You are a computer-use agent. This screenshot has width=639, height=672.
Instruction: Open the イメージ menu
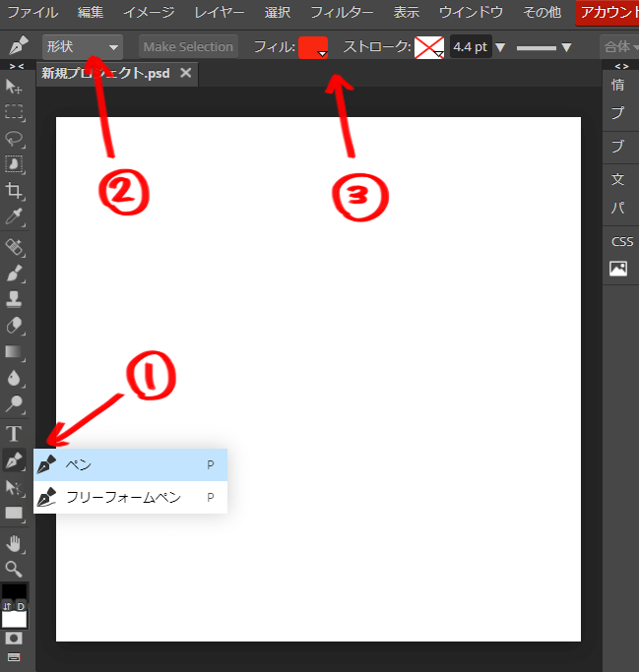click(x=149, y=12)
